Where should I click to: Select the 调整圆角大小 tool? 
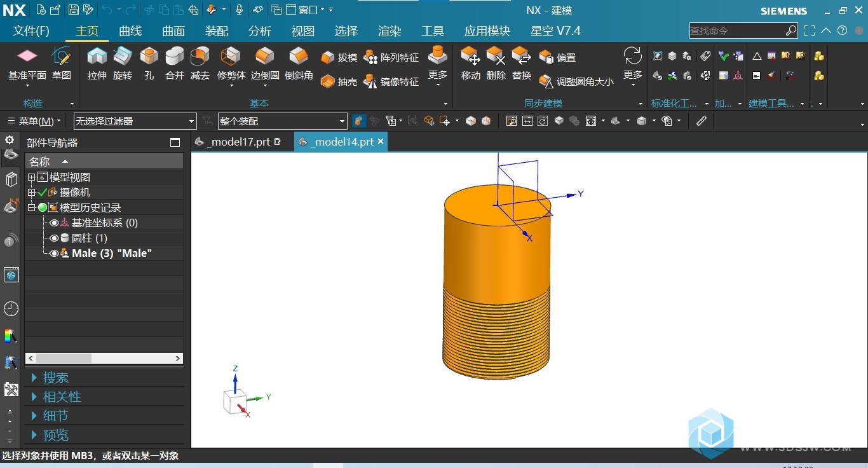coord(577,81)
